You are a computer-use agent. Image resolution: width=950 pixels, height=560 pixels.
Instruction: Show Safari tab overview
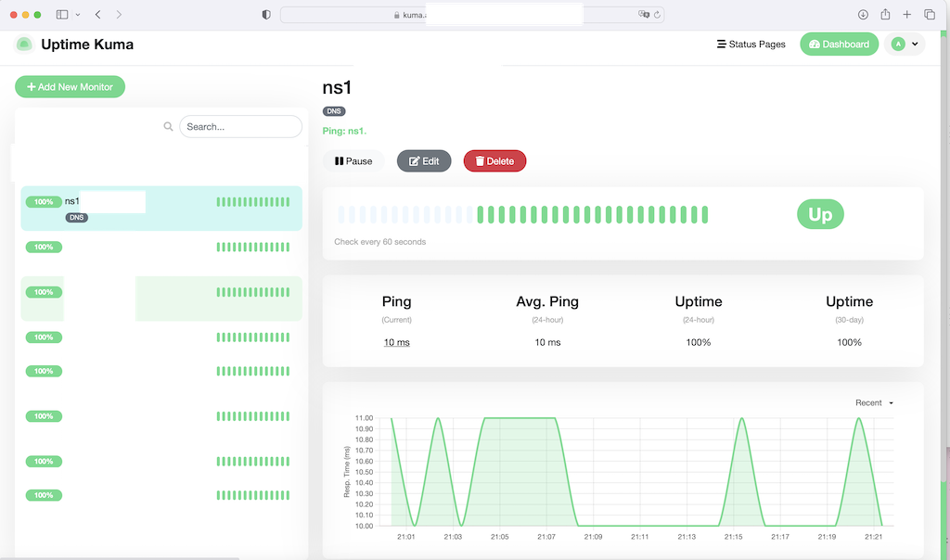(x=930, y=15)
